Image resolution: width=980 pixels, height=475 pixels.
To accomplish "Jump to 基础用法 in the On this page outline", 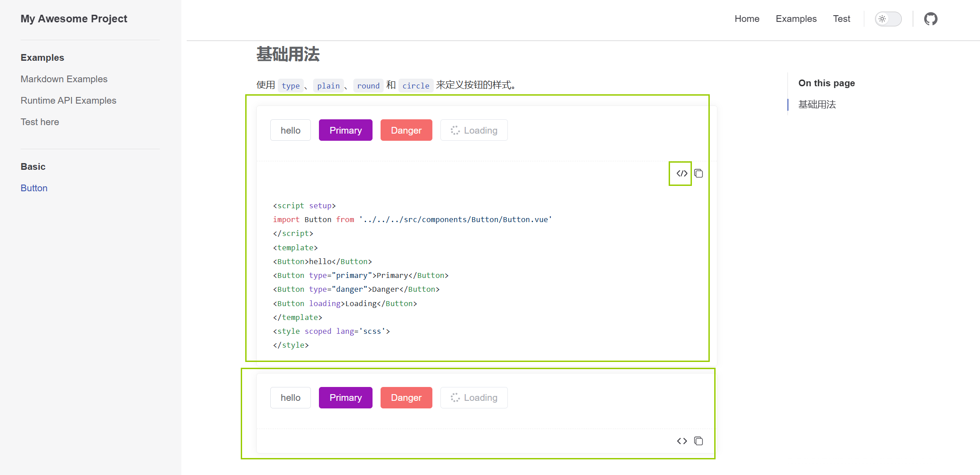I will coord(817,105).
